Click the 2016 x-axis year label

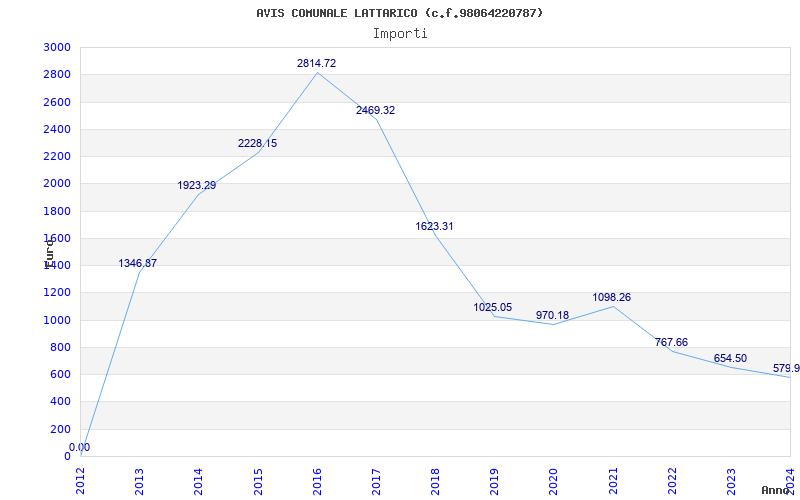317,482
